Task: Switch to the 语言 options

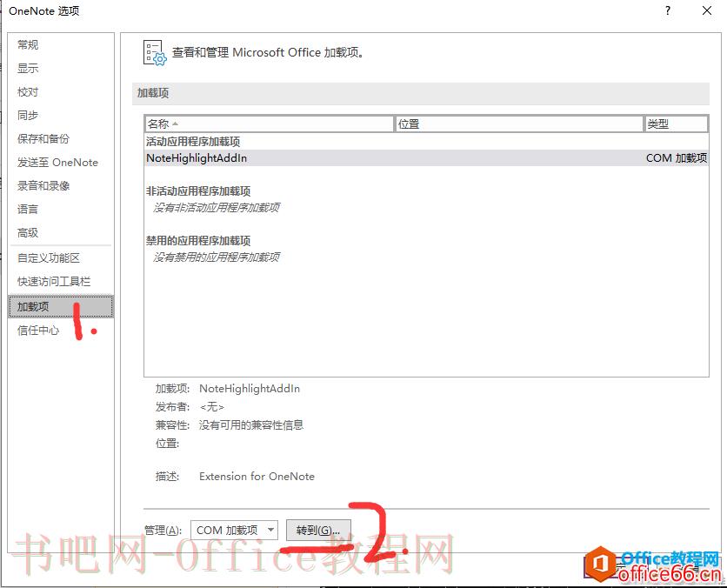Action: coord(28,209)
